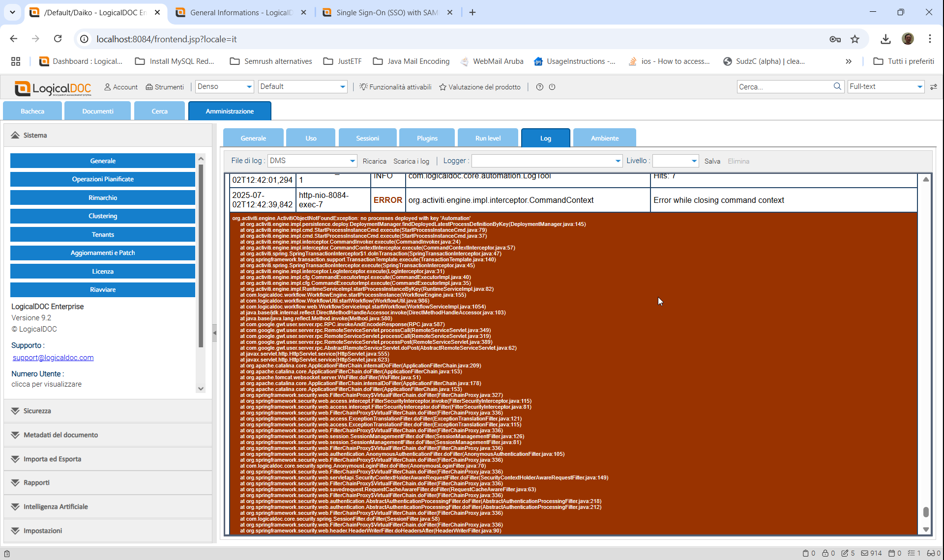Viewport: 944px width, 560px height.
Task: Reload the page in browser
Action: tap(58, 39)
